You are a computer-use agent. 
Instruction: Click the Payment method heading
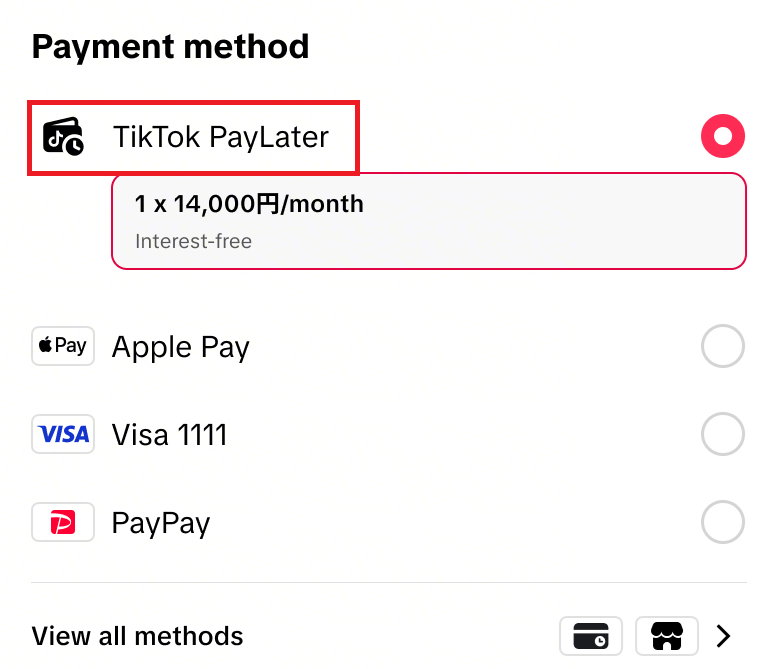click(170, 47)
